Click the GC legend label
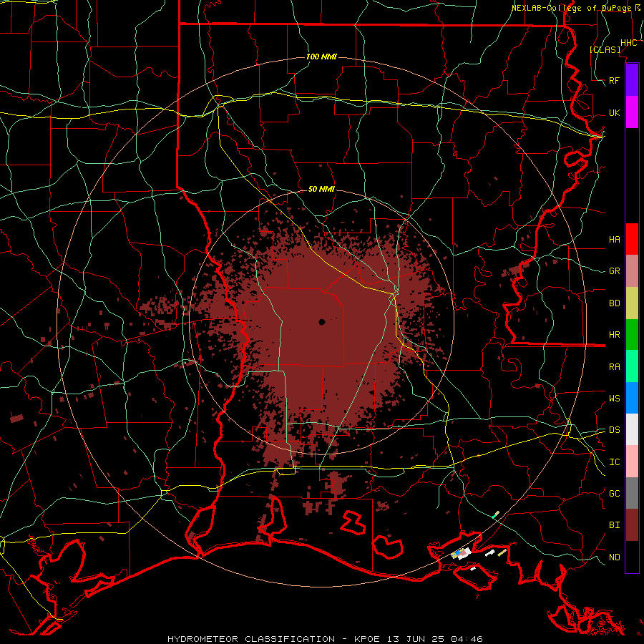 pos(614,493)
